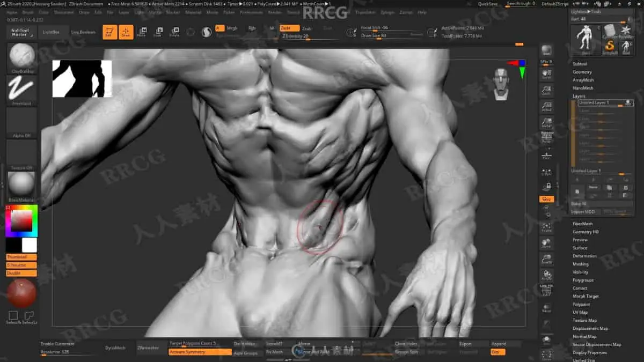Expand the Geometry palette section
The image size is (644, 362).
582,72
